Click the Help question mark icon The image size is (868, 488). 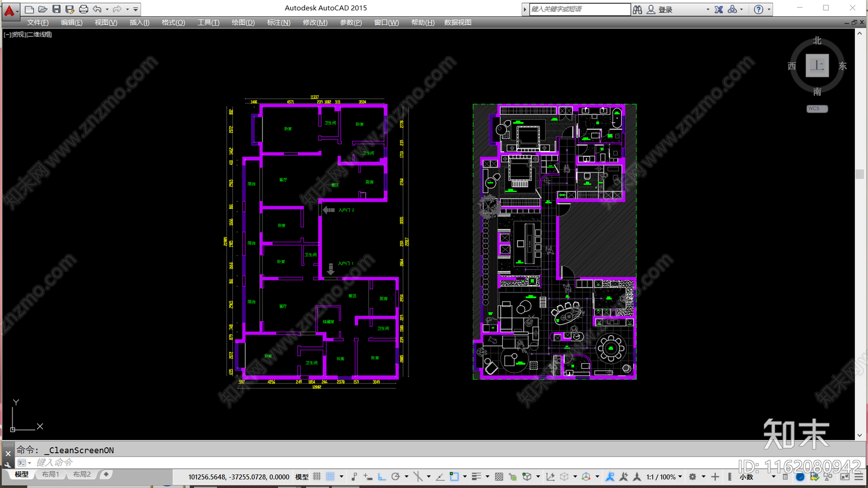pos(758,9)
